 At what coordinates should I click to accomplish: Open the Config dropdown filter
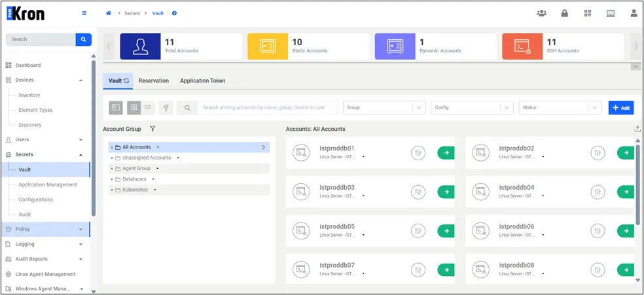click(472, 107)
